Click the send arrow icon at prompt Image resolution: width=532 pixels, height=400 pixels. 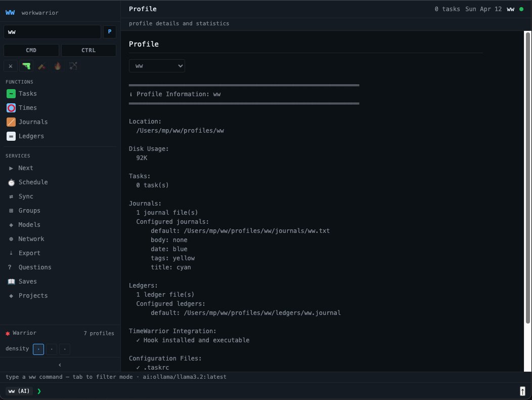click(x=522, y=391)
